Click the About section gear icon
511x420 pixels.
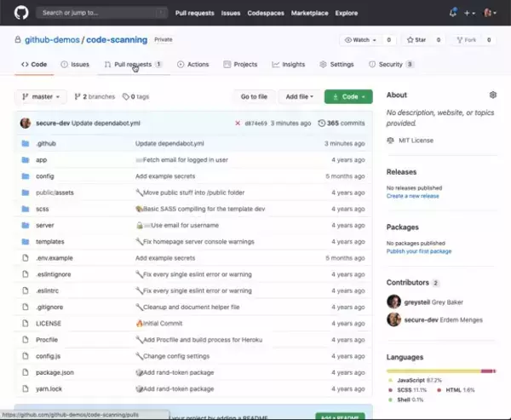(492, 95)
